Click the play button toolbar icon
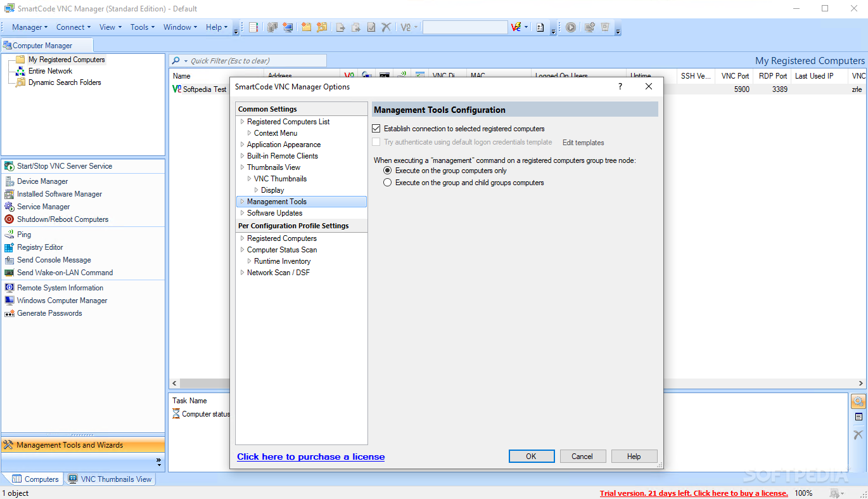 (x=571, y=27)
